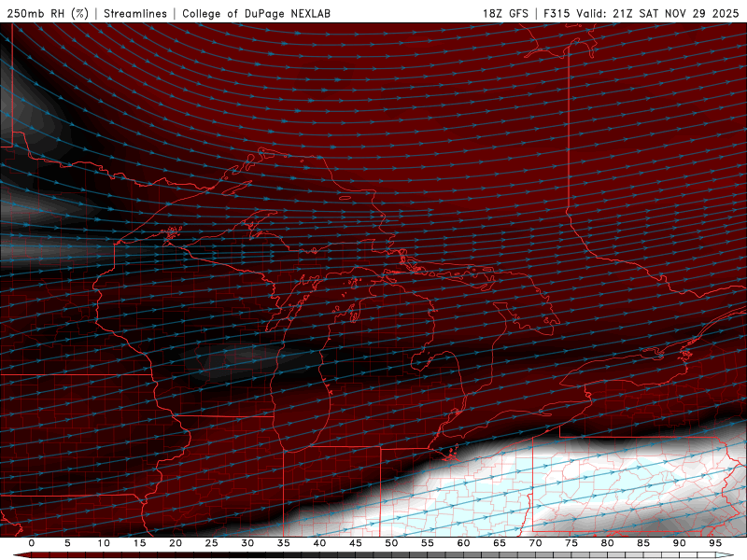
Task: Click the "15" label on the color scale
Action: tap(139, 543)
